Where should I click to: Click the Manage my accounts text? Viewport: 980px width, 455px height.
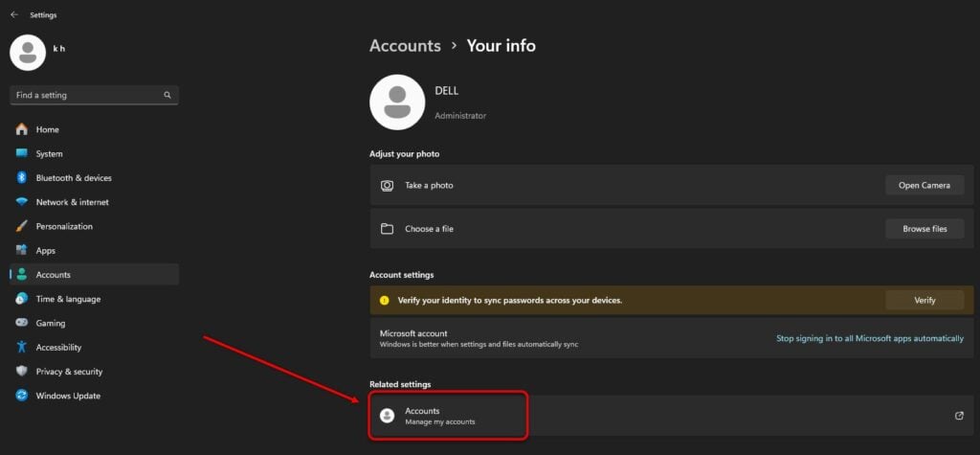pos(440,421)
